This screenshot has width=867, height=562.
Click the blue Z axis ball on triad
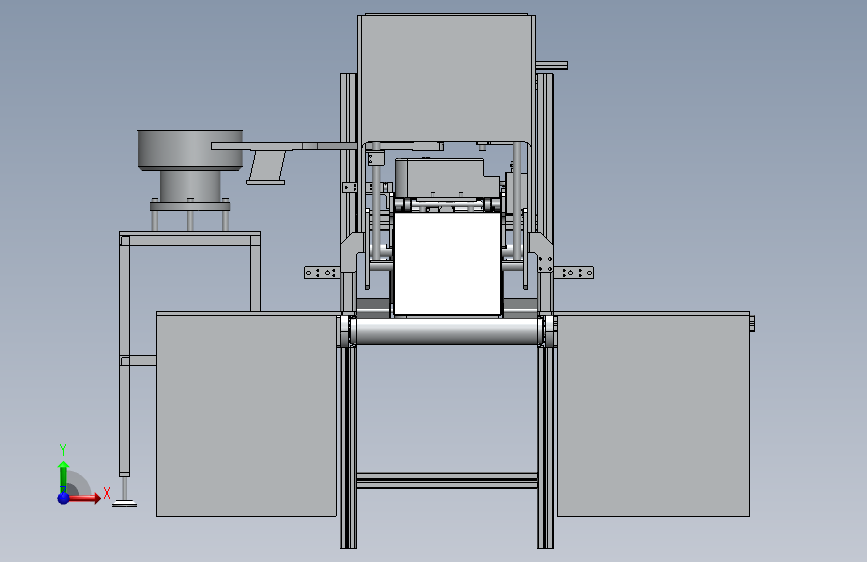(x=63, y=498)
